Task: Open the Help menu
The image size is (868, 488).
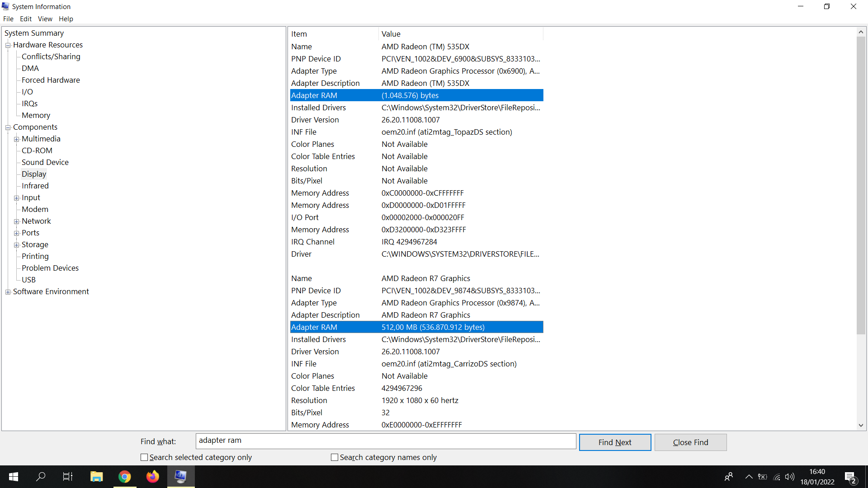Action: [66, 19]
